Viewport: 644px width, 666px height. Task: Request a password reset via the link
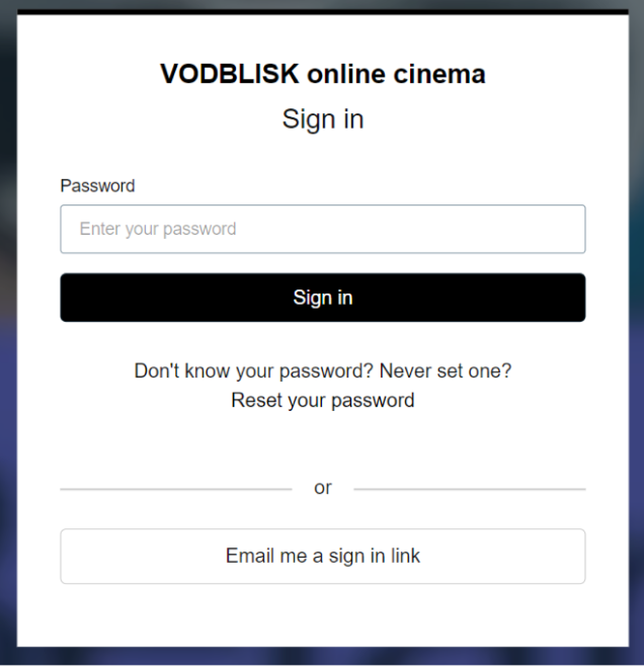[323, 400]
